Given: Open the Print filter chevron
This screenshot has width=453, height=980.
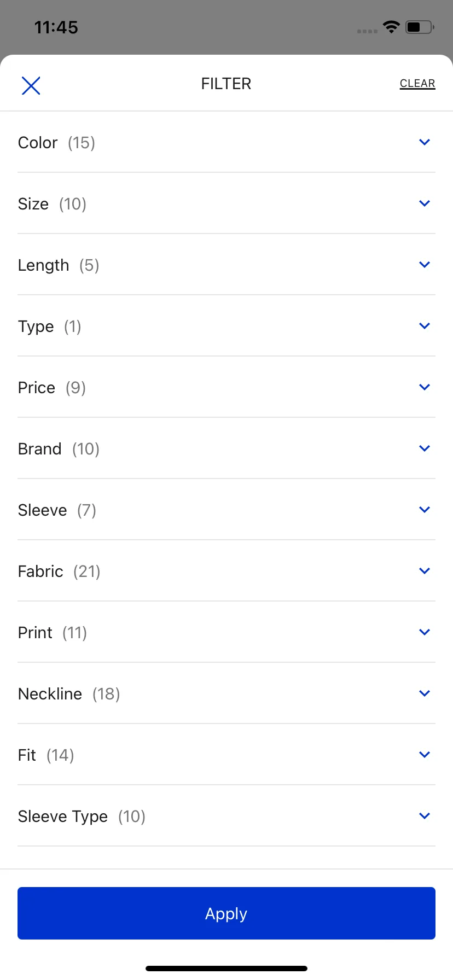Looking at the screenshot, I should click(x=425, y=632).
